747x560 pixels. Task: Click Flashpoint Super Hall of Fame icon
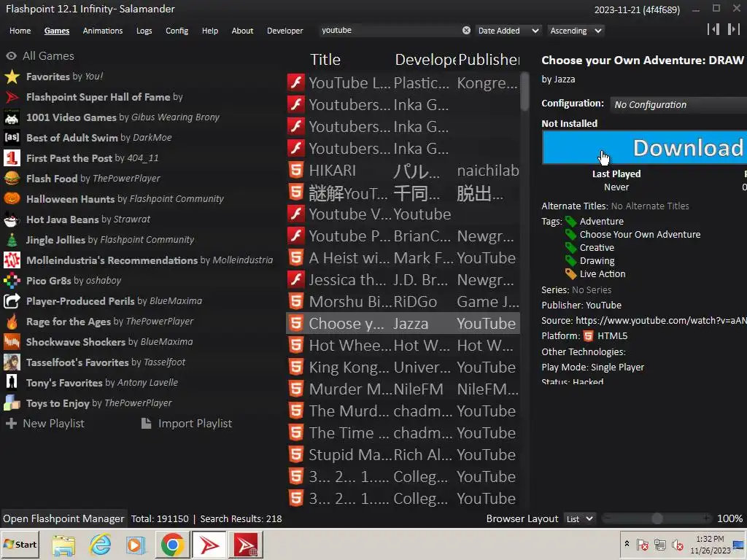point(12,97)
